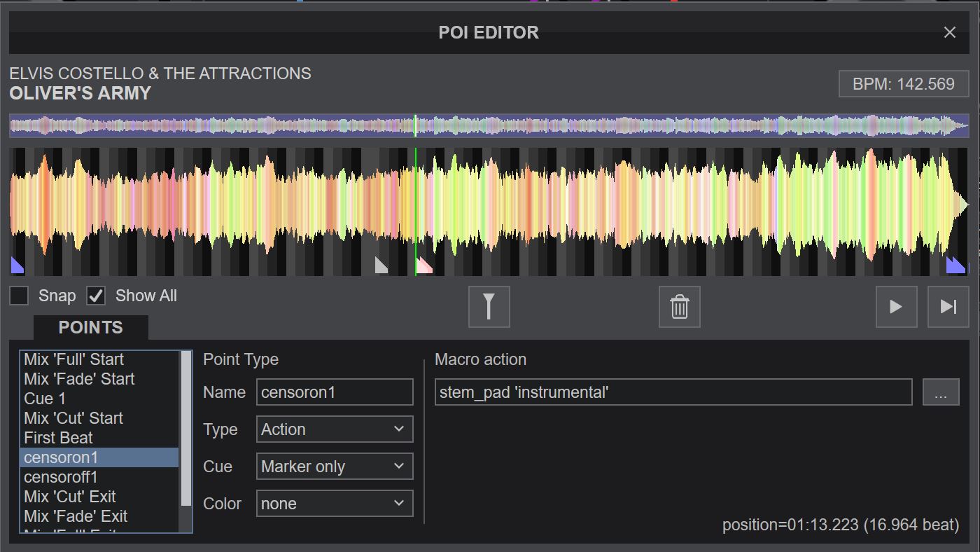Click the points list scrollbar
This screenshot has height=552, width=980.
point(186,429)
